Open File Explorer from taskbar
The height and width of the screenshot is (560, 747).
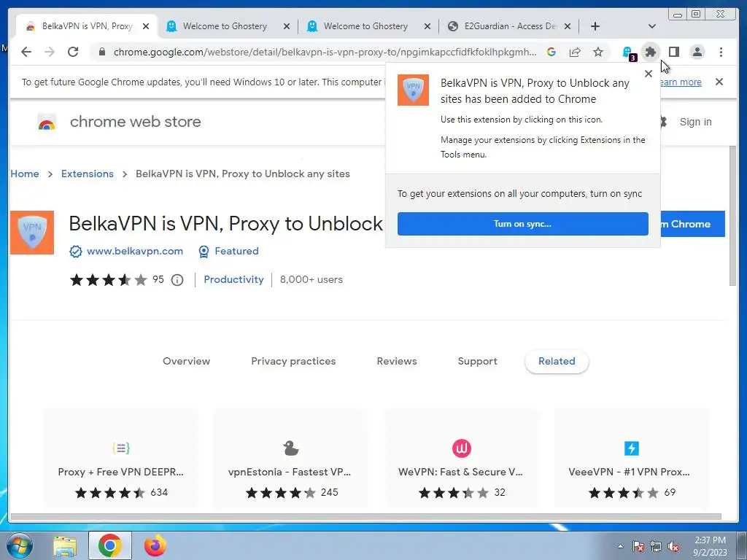tap(65, 545)
